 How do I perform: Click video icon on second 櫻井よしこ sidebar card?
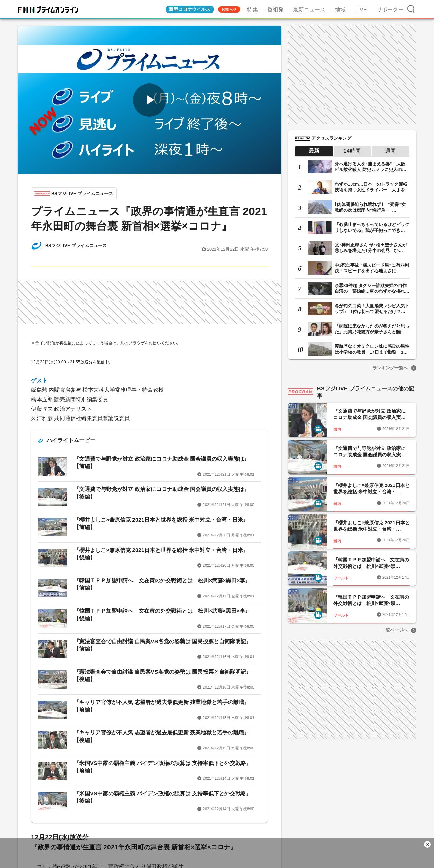318,540
